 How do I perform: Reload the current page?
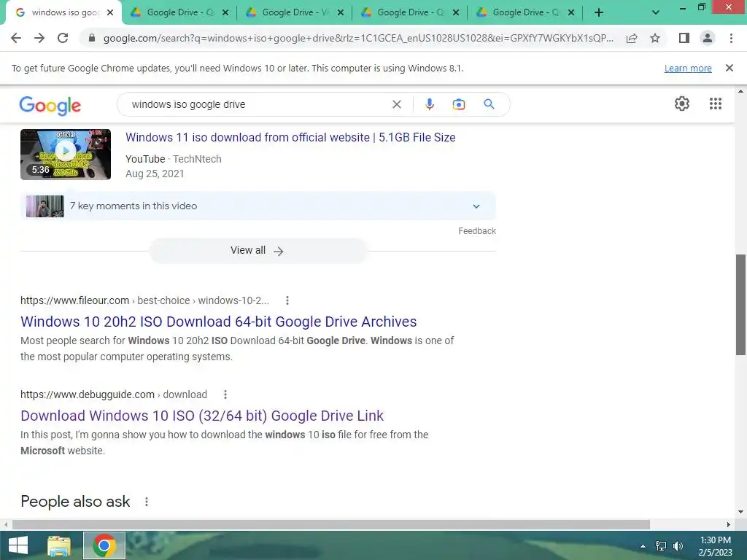point(63,38)
